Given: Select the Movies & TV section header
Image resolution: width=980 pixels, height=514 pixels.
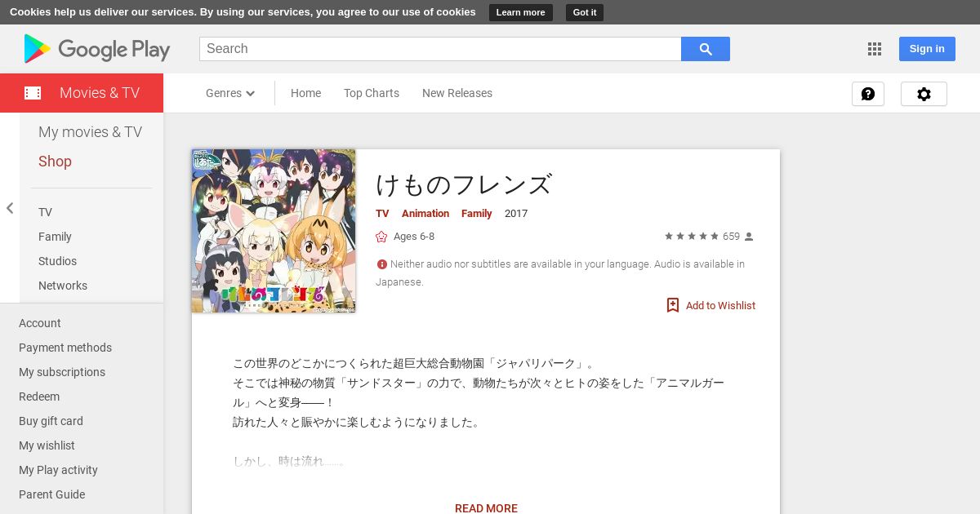Looking at the screenshot, I should click(x=82, y=93).
